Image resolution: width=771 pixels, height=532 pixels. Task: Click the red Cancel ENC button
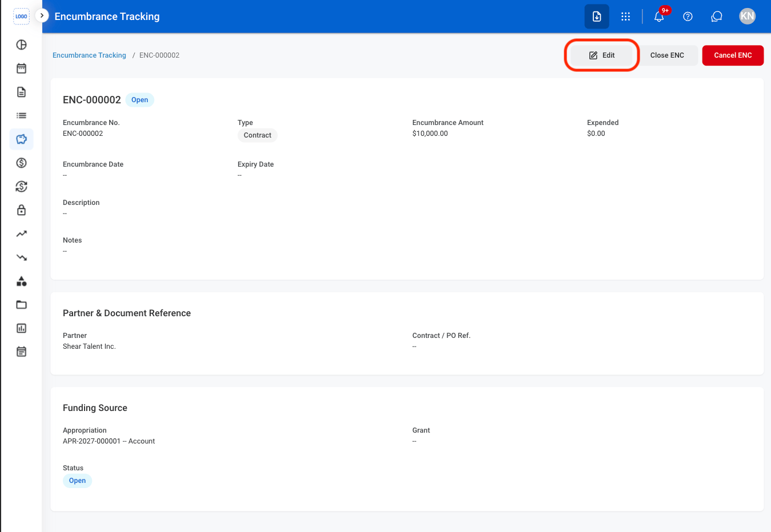tap(733, 55)
